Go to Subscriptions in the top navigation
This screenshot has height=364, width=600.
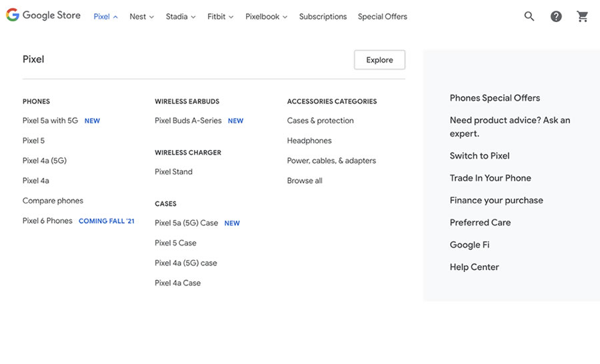tap(323, 17)
